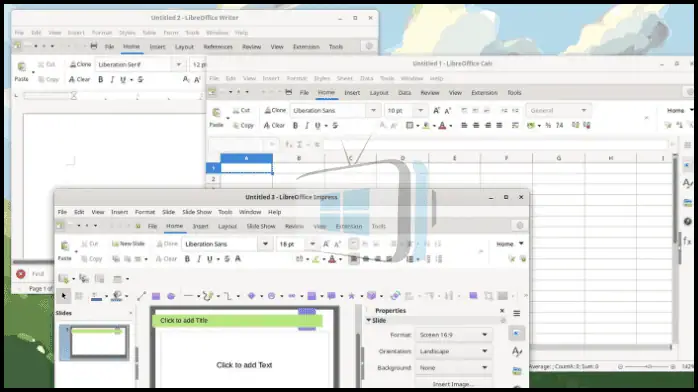Open Writer font name Liberation Serif dropdown
This screenshot has height=392, width=698.
(x=179, y=65)
